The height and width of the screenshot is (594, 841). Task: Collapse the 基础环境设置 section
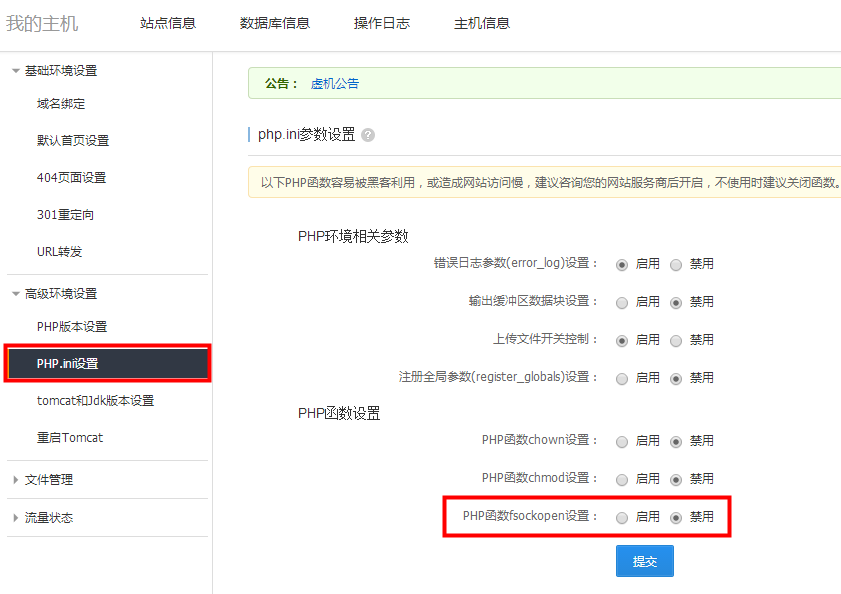(x=16, y=71)
